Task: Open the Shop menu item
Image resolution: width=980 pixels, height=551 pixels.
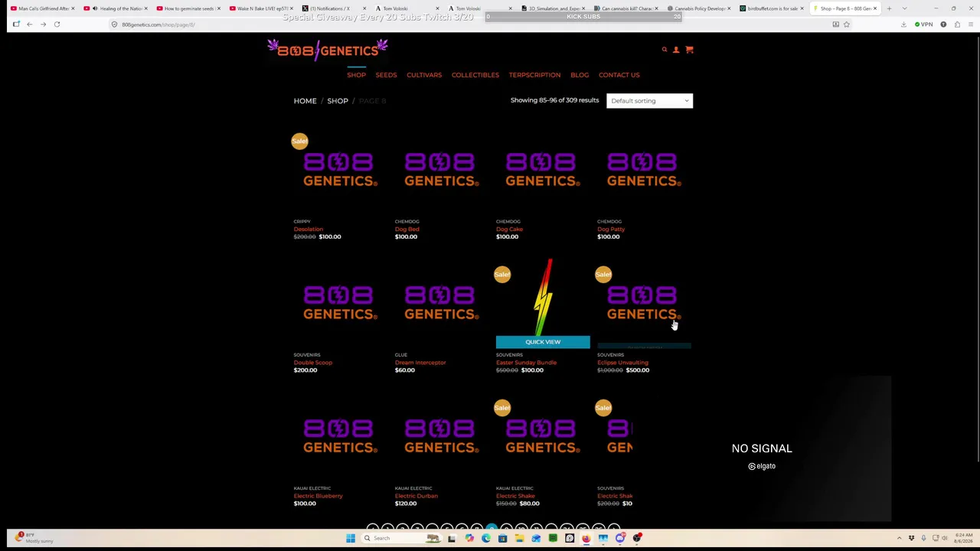Action: (356, 75)
